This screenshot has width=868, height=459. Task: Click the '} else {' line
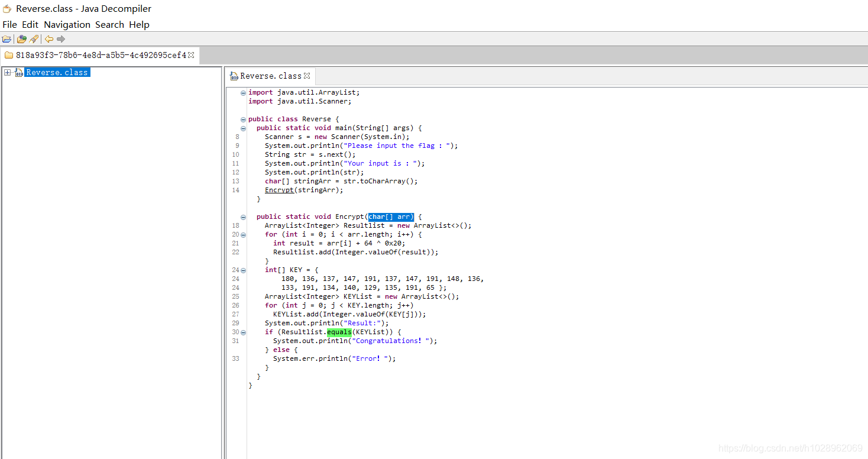pyautogui.click(x=281, y=350)
